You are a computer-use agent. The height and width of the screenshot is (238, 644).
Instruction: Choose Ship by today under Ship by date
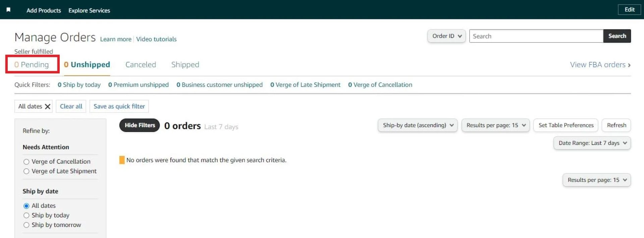(26, 215)
